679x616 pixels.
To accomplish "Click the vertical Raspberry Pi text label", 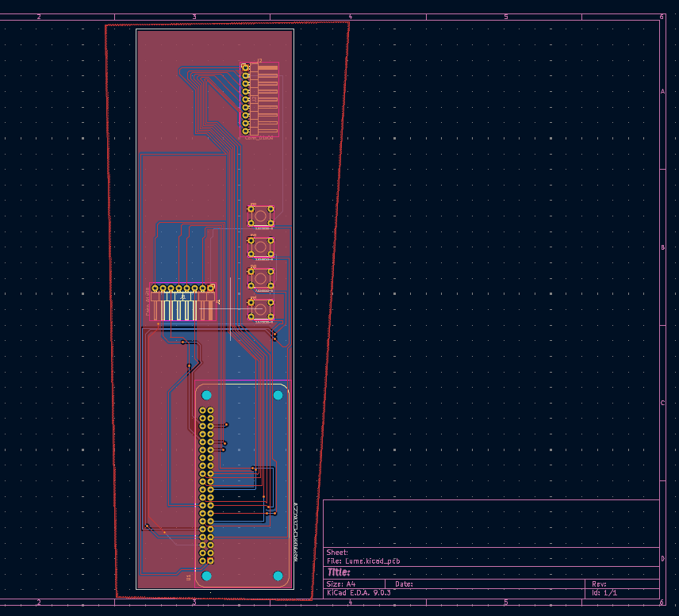I will pyautogui.click(x=296, y=532).
